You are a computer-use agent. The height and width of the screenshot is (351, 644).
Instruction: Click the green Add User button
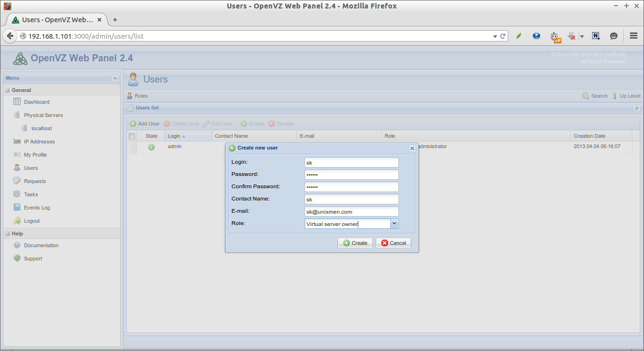(145, 124)
